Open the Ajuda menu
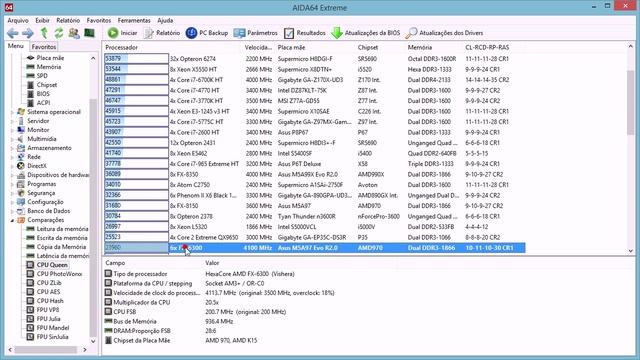 pos(165,20)
